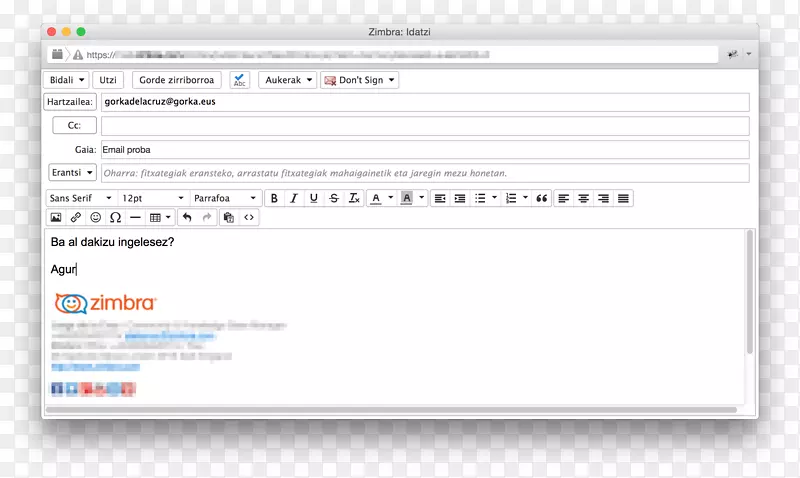
Task: Apply the text color
Action: [376, 198]
